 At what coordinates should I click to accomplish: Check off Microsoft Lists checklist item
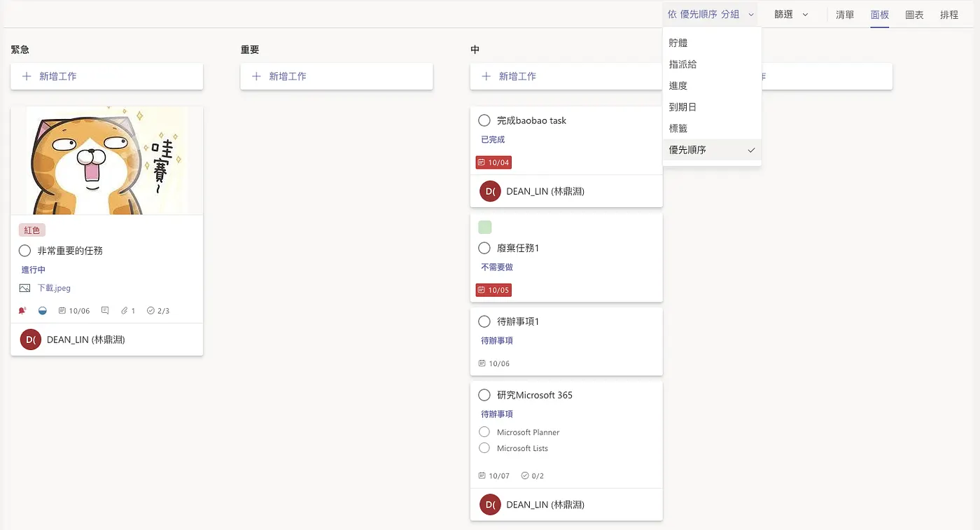484,448
